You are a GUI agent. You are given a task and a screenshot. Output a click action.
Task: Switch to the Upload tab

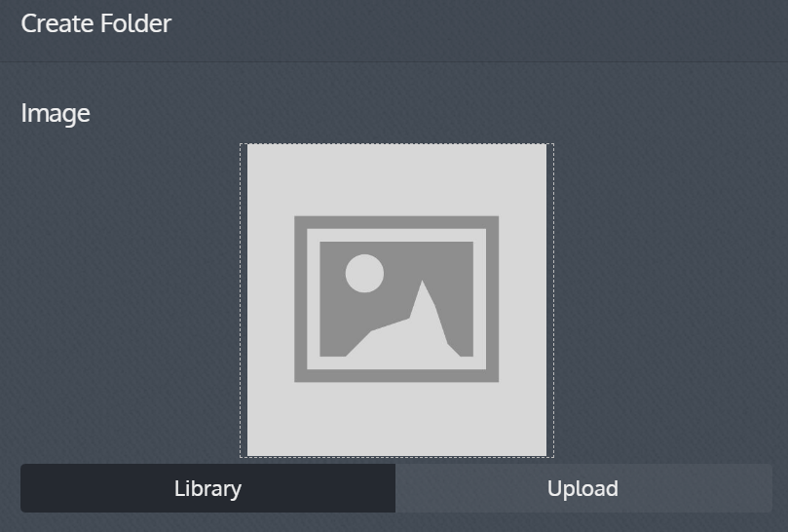tap(583, 488)
